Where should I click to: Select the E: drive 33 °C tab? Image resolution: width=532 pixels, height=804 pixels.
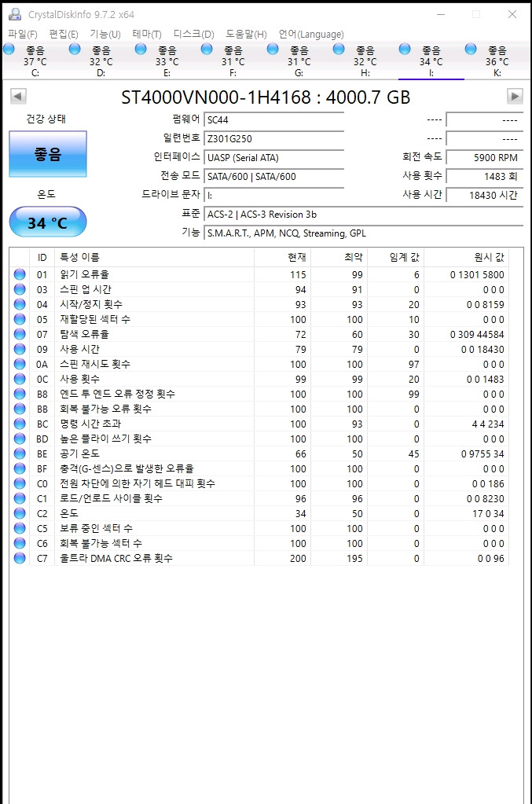point(167,61)
